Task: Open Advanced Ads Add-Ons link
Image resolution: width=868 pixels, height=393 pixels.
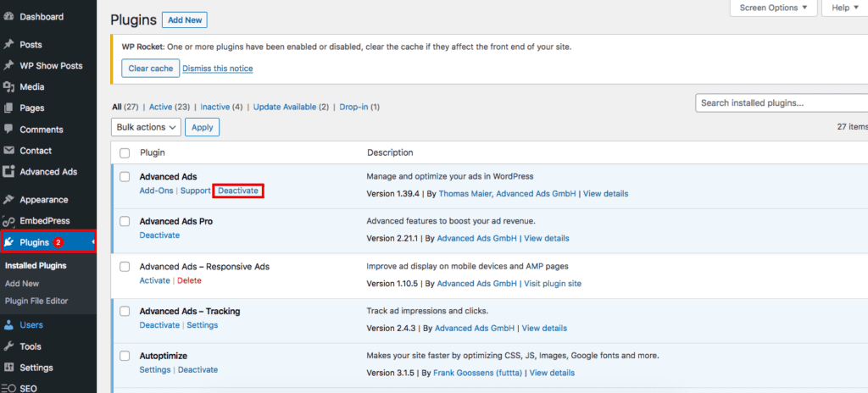Action: (x=156, y=191)
